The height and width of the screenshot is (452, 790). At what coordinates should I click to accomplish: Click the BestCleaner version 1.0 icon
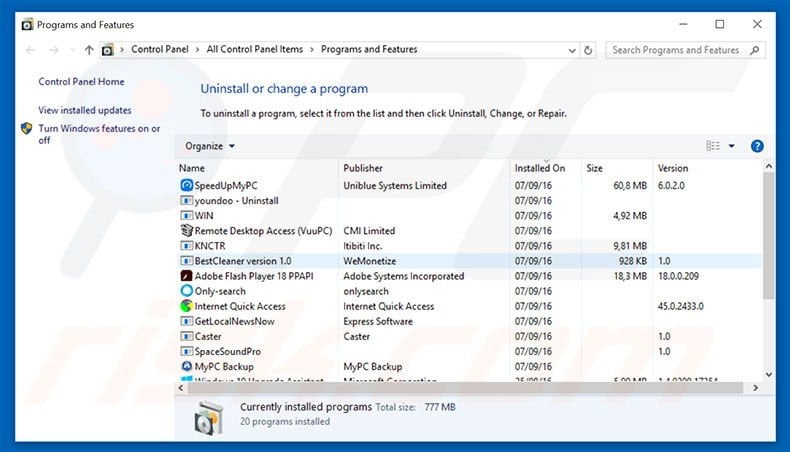(x=186, y=261)
